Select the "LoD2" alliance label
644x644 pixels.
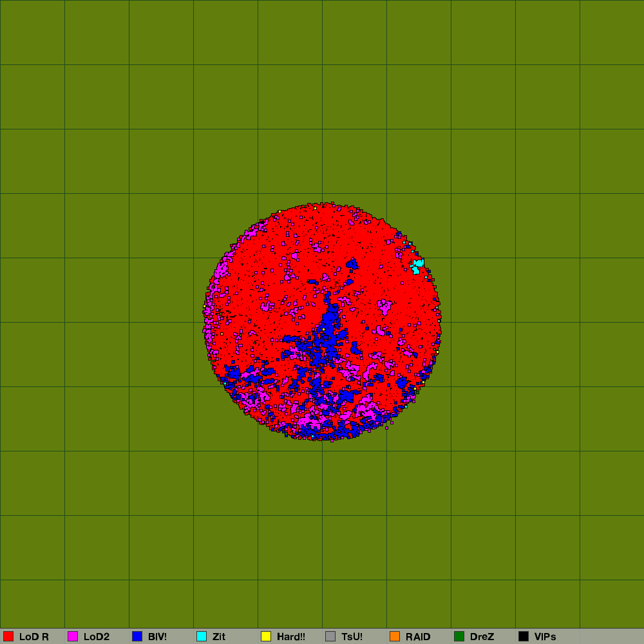coord(97,637)
